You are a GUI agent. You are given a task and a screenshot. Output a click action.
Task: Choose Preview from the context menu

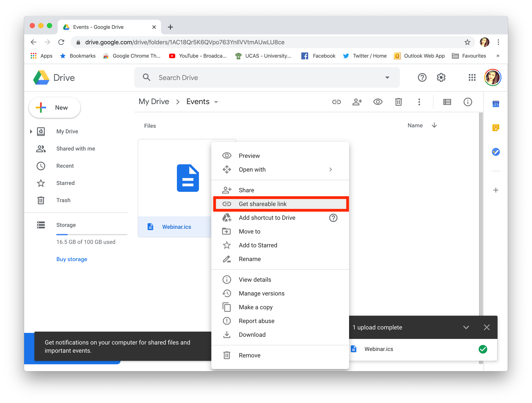tap(280, 156)
